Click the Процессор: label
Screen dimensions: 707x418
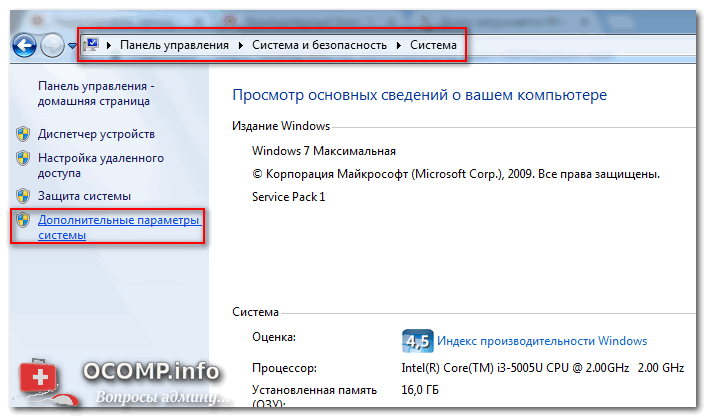pyautogui.click(x=285, y=368)
